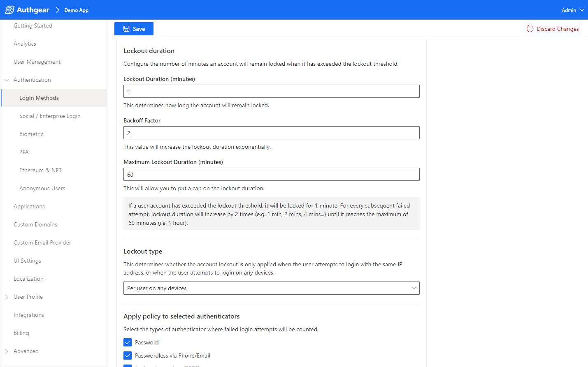Image resolution: width=588 pixels, height=367 pixels.
Task: Uncheck the Password authenticator checkbox
Action: click(x=128, y=342)
